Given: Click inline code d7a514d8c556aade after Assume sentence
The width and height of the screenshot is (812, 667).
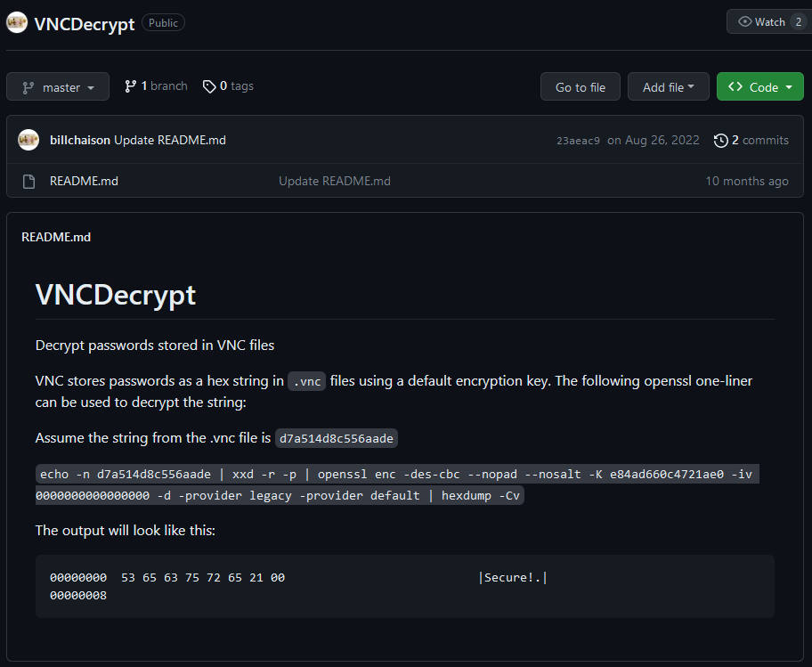Looking at the screenshot, I should (336, 439).
